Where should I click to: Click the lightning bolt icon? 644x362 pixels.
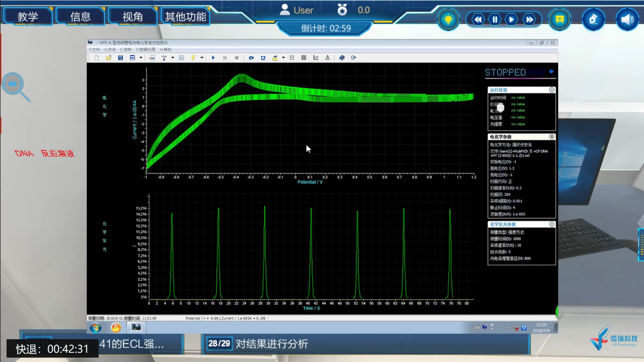click(193, 58)
